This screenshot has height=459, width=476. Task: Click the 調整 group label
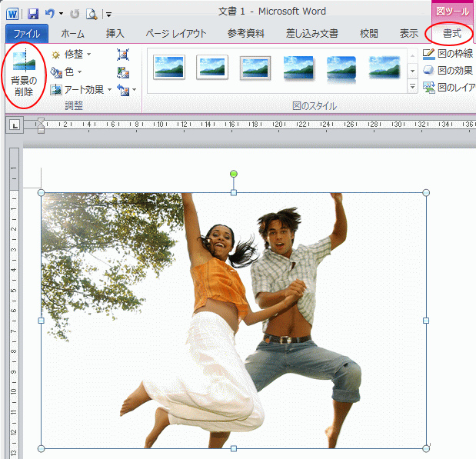pyautogui.click(x=74, y=106)
